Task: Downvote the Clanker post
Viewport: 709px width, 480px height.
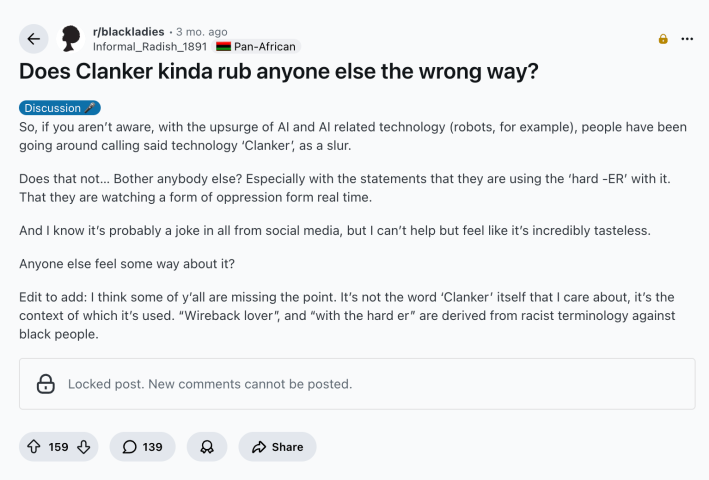Action: (x=84, y=447)
